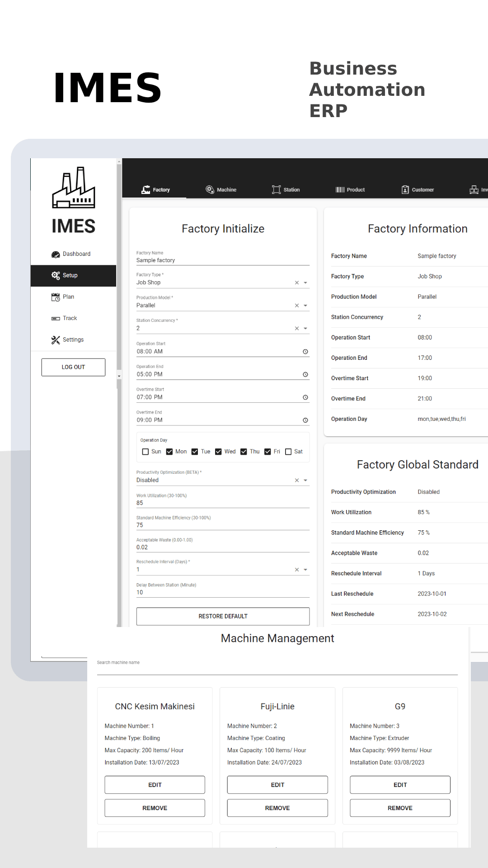Switch to the Product tab

tap(350, 190)
